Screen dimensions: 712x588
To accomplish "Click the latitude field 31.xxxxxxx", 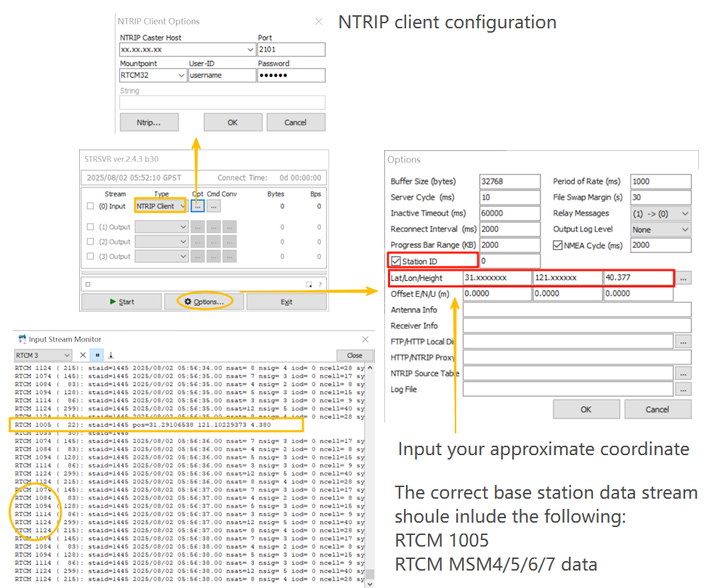I will click(x=497, y=277).
